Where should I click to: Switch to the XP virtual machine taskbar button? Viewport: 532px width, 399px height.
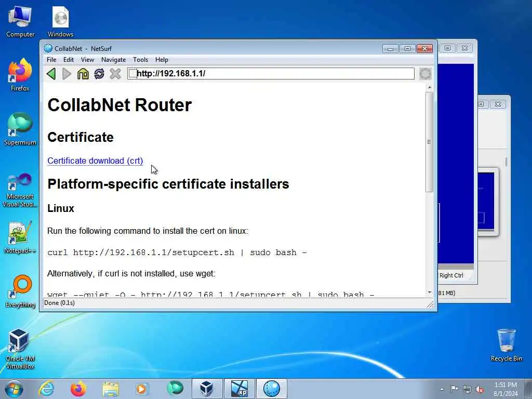point(239,389)
